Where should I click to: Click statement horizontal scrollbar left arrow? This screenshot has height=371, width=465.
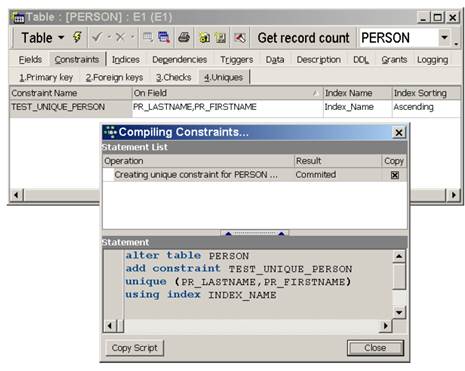pyautogui.click(x=110, y=325)
